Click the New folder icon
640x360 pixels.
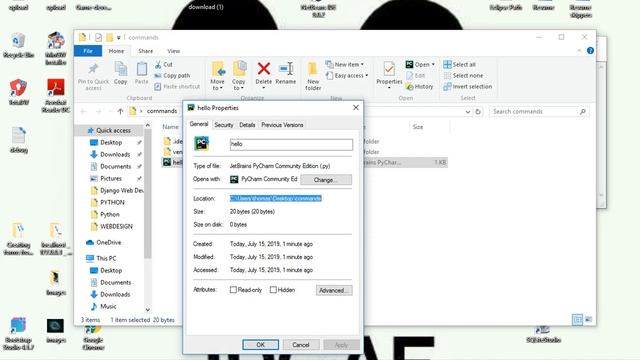click(313, 69)
